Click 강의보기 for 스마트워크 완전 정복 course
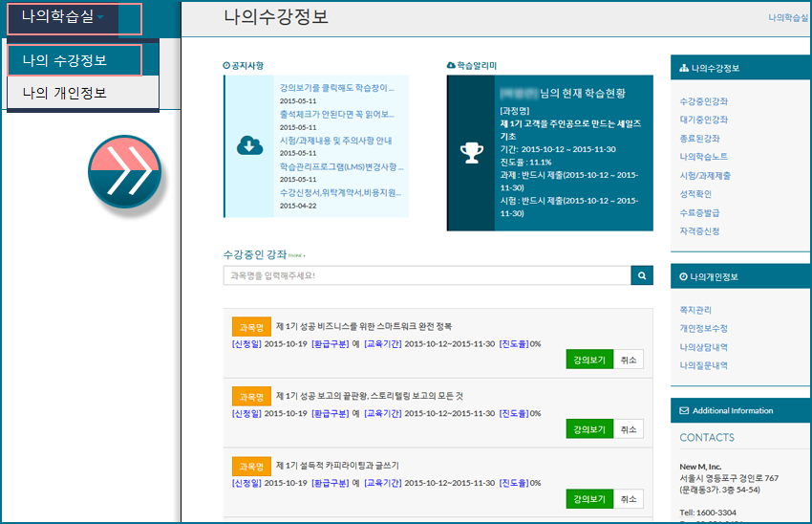 [588, 360]
